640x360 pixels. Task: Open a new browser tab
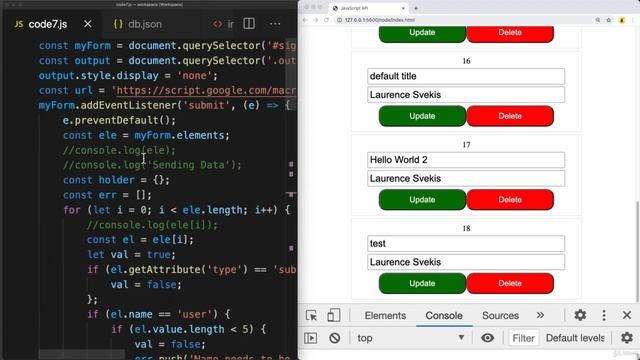(x=416, y=8)
